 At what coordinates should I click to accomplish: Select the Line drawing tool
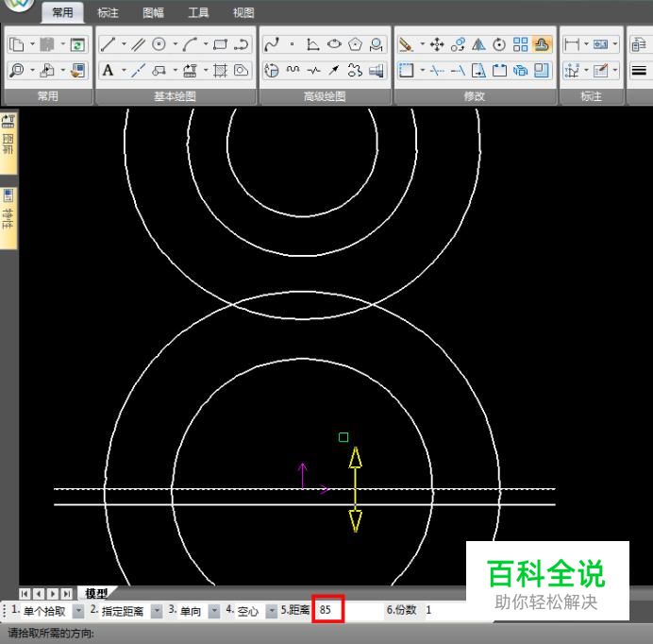coord(109,44)
